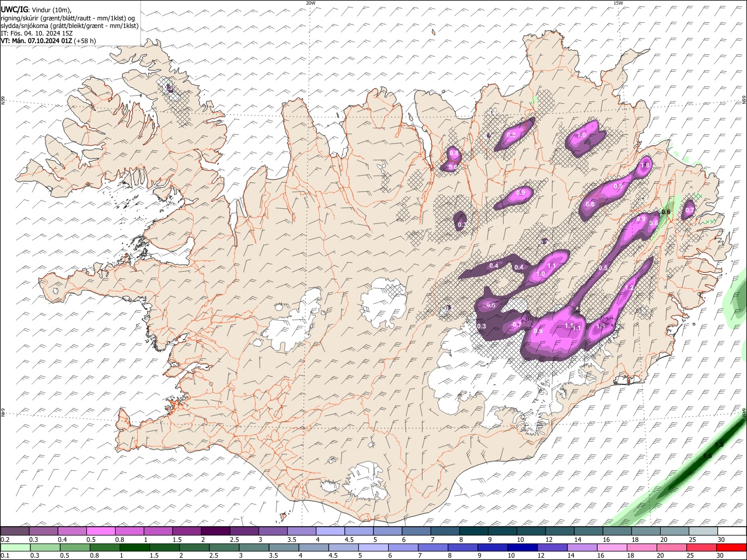
Task: Click the '1.8' snowfall value on the map
Action: click(x=645, y=166)
